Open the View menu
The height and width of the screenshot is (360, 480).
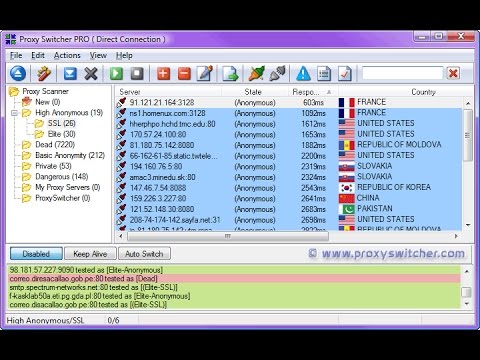coord(98,56)
